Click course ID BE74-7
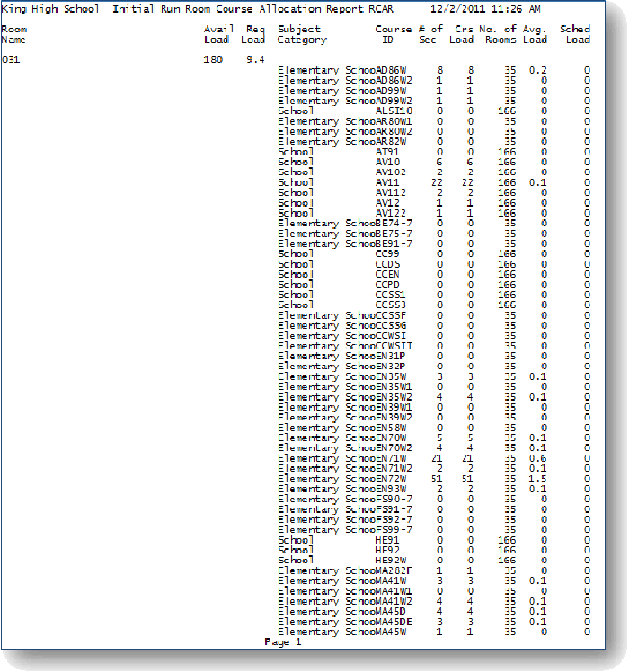 point(394,224)
